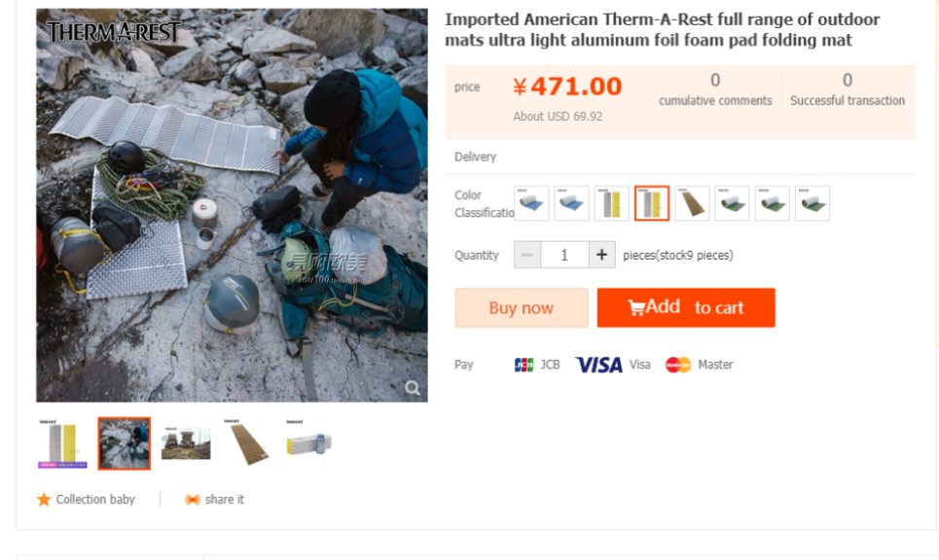Select the third gray-yellow mat color option

click(612, 203)
